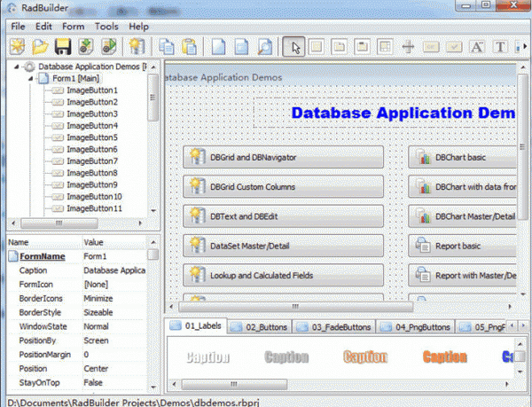Click the Lookup and Calculated Fields button
Image resolution: width=532 pixels, height=407 pixels.
click(284, 275)
